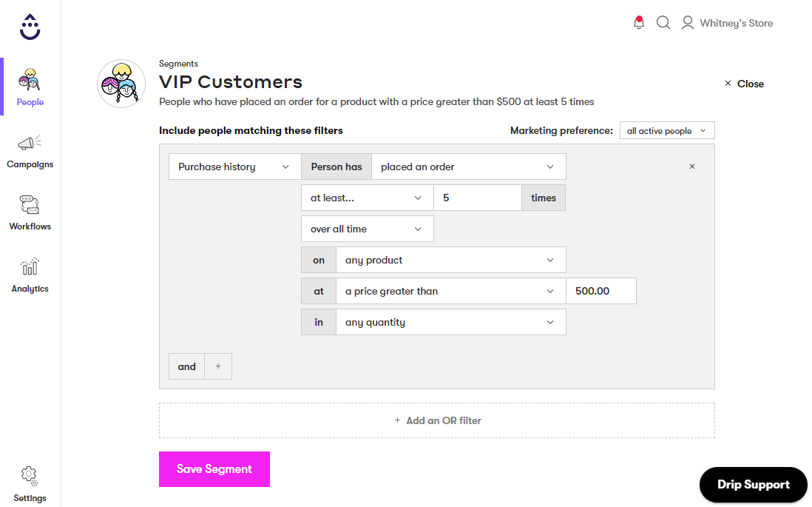
Task: Open the Marketing preference dropdown
Action: point(666,130)
